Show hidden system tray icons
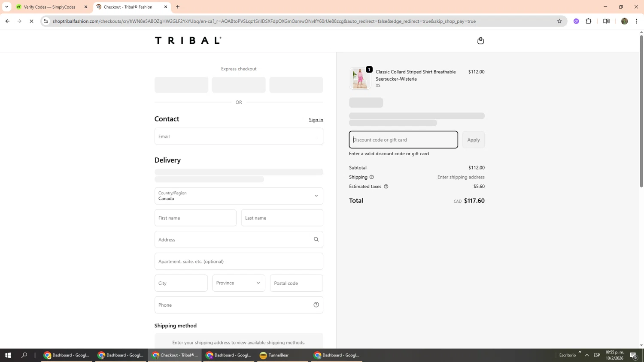 587,355
